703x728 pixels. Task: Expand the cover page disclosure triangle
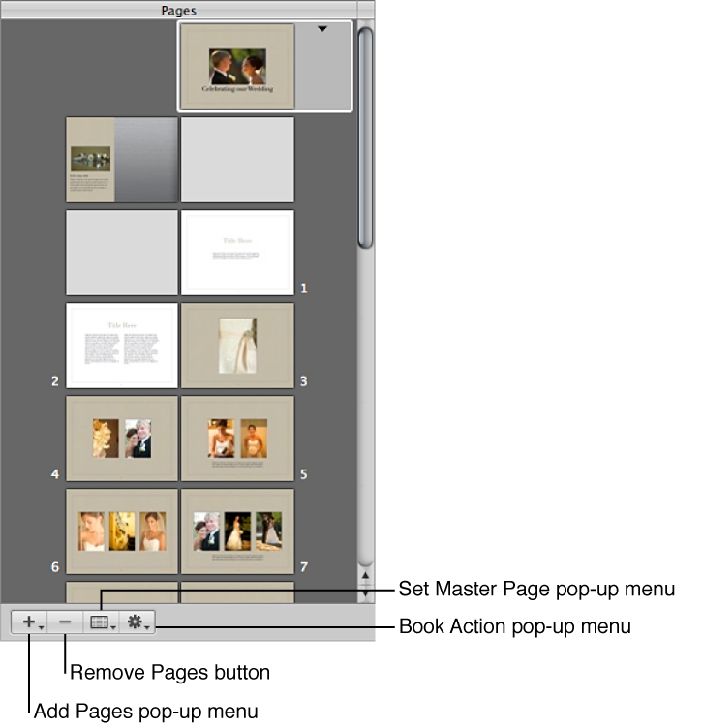[x=322, y=29]
